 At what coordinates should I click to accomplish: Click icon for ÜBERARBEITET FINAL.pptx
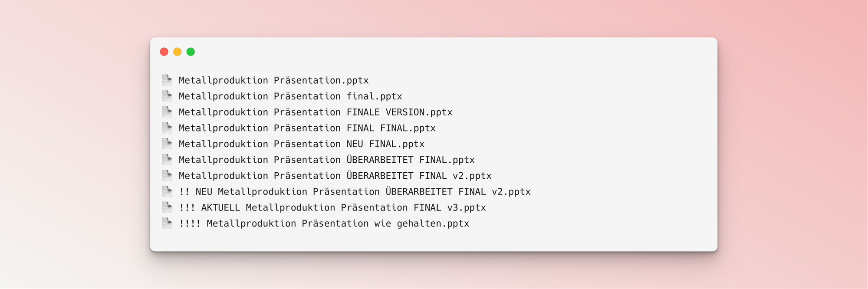coord(167,160)
